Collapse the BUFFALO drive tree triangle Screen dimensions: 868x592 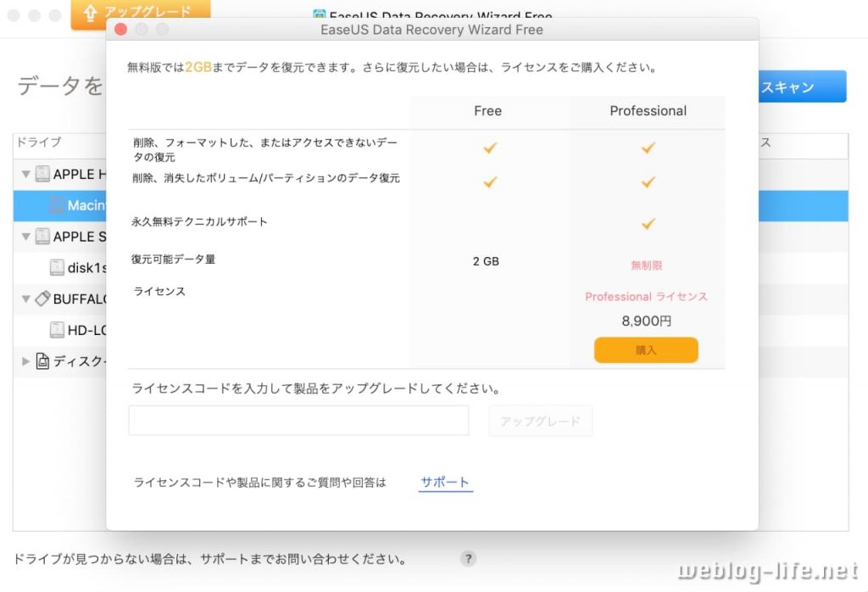(25, 299)
